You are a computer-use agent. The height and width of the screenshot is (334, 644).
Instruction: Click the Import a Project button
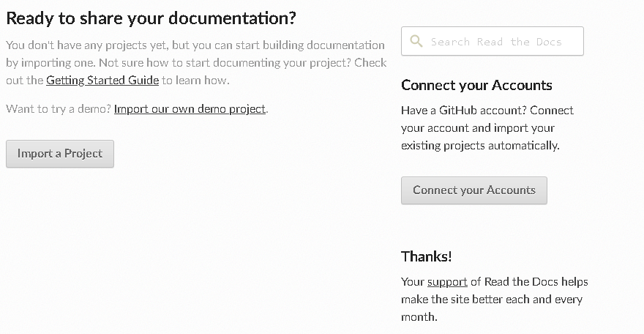click(60, 154)
